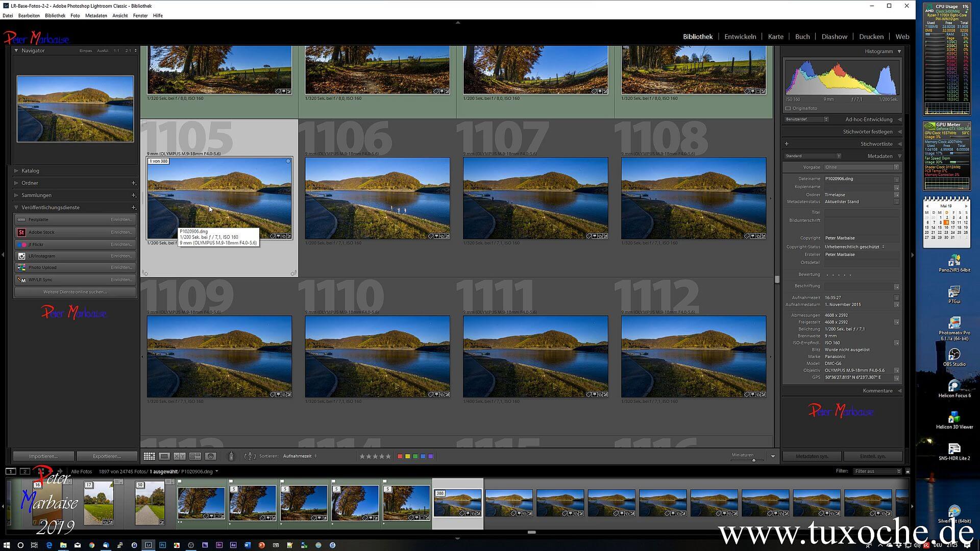This screenshot has height=551, width=980.
Task: Switch to the Diashow module
Action: [834, 37]
